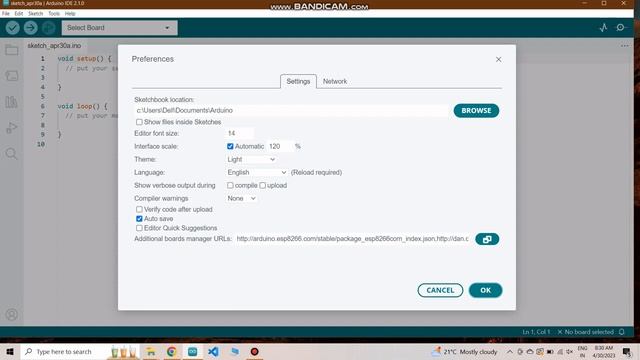
Task: Click the taskbar clock showing 8:30 AM
Action: pyautogui.click(x=604, y=351)
